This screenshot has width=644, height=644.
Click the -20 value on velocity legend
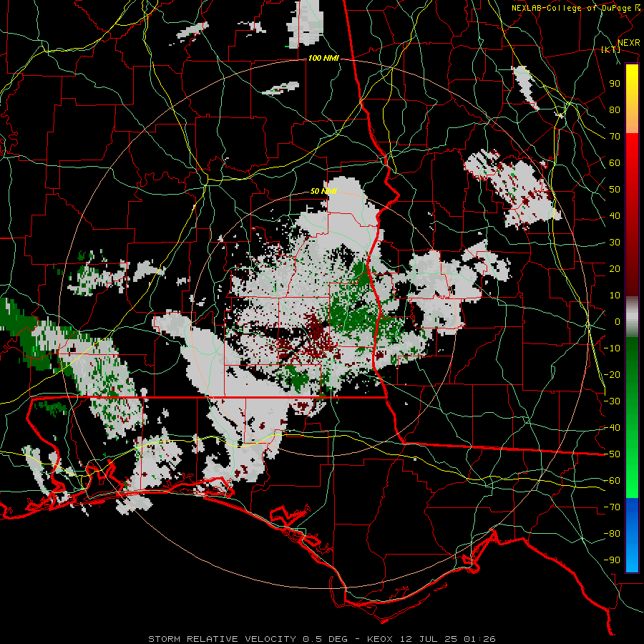click(612, 375)
